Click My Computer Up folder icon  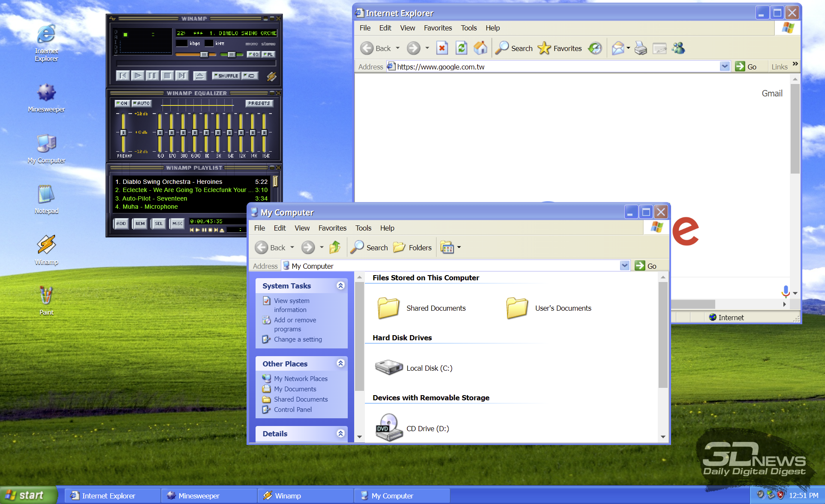[335, 247]
